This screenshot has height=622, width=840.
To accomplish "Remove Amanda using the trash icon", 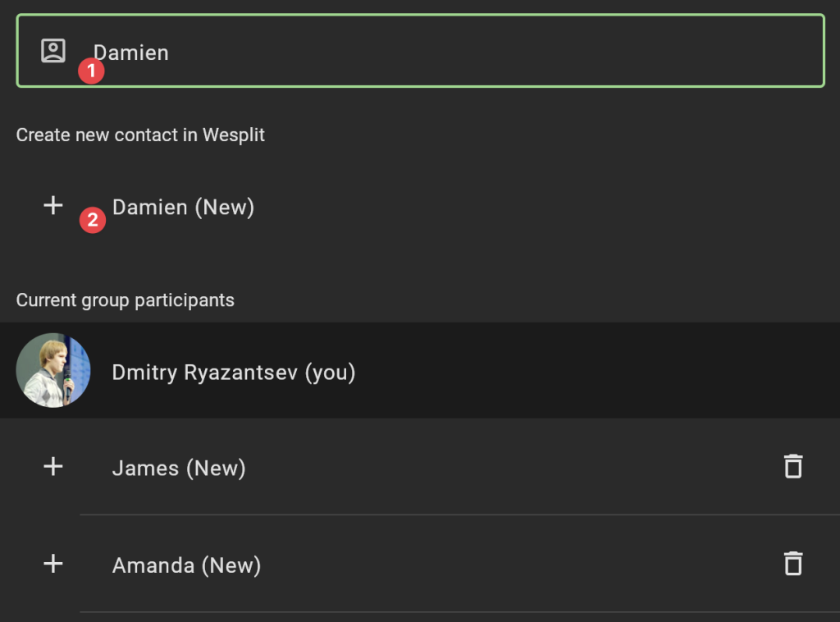I will click(x=793, y=564).
